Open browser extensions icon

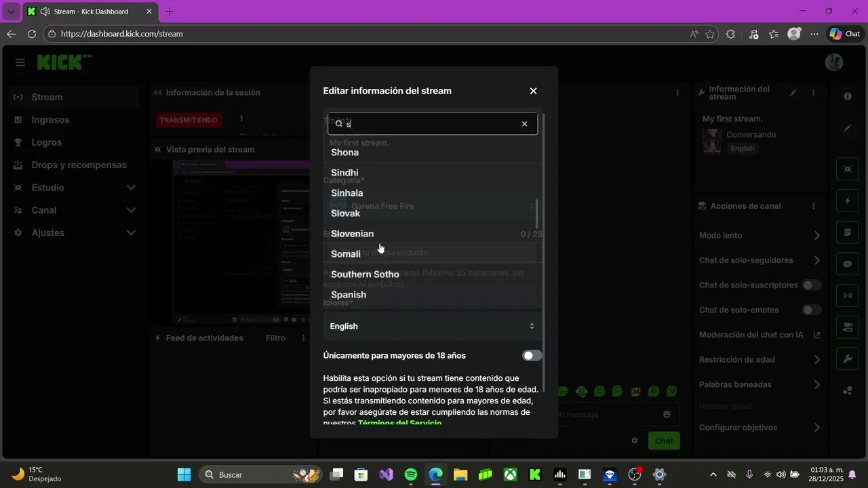pyautogui.click(x=730, y=34)
